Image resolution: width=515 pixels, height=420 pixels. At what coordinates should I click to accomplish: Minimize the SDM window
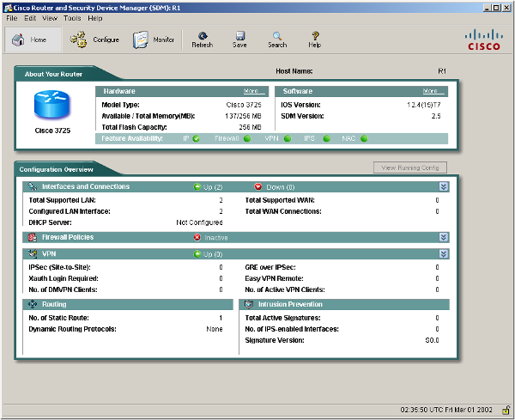click(488, 8)
